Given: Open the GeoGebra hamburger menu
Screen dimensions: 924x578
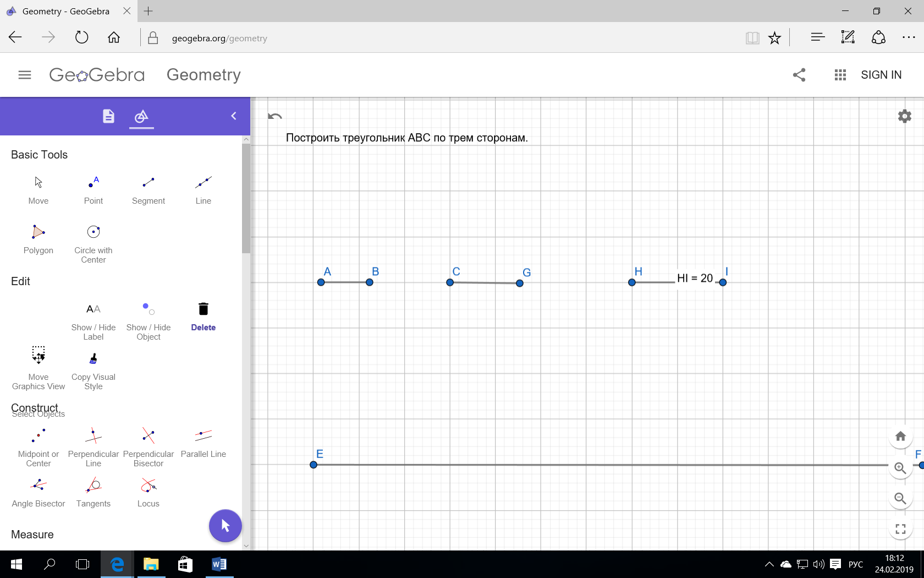Looking at the screenshot, I should pyautogui.click(x=25, y=75).
